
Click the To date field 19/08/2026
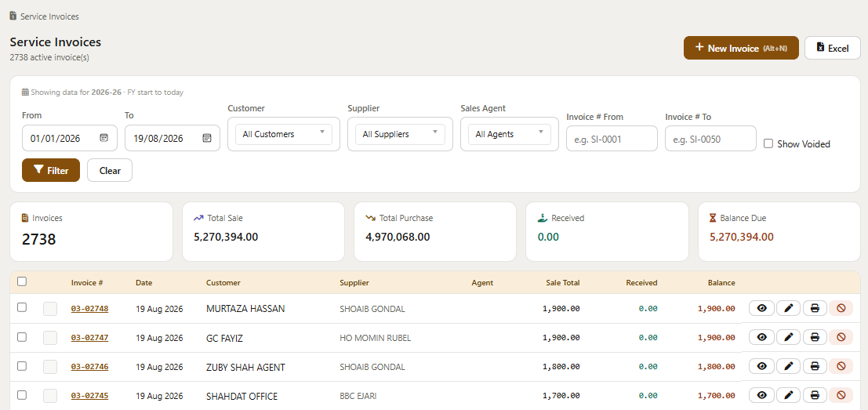(173, 138)
